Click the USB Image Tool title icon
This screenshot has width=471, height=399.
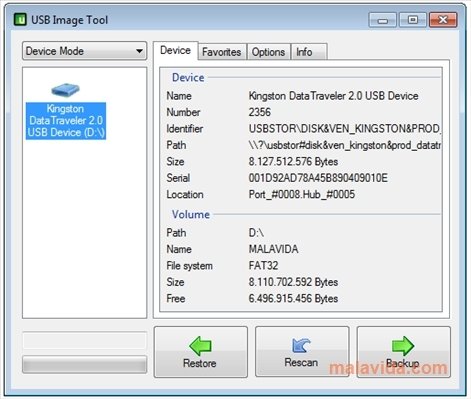(x=20, y=20)
